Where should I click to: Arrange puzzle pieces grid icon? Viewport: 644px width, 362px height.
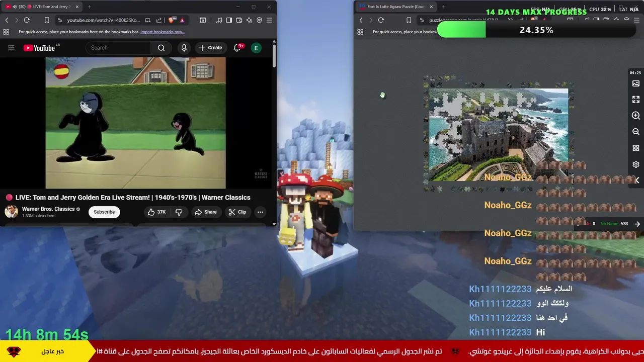(636, 148)
